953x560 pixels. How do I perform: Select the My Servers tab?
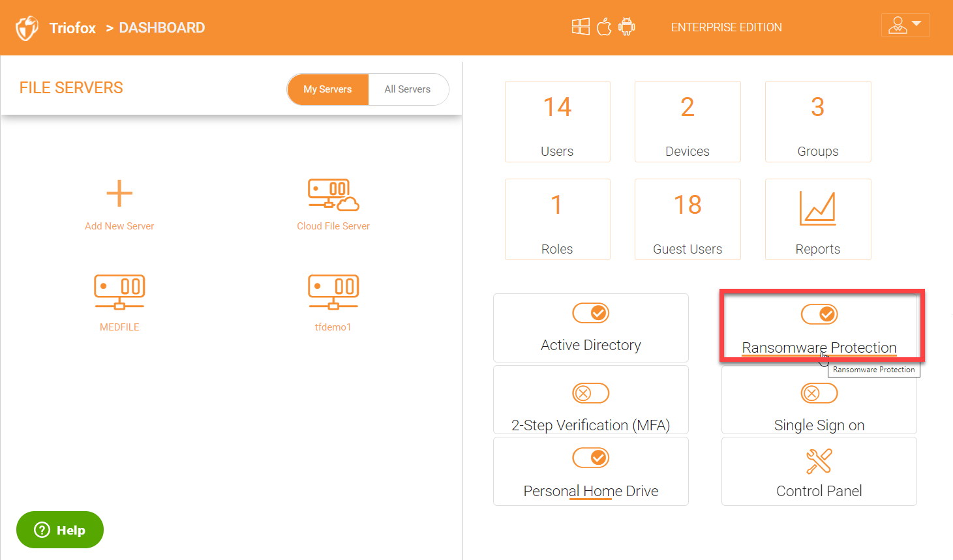pyautogui.click(x=327, y=89)
